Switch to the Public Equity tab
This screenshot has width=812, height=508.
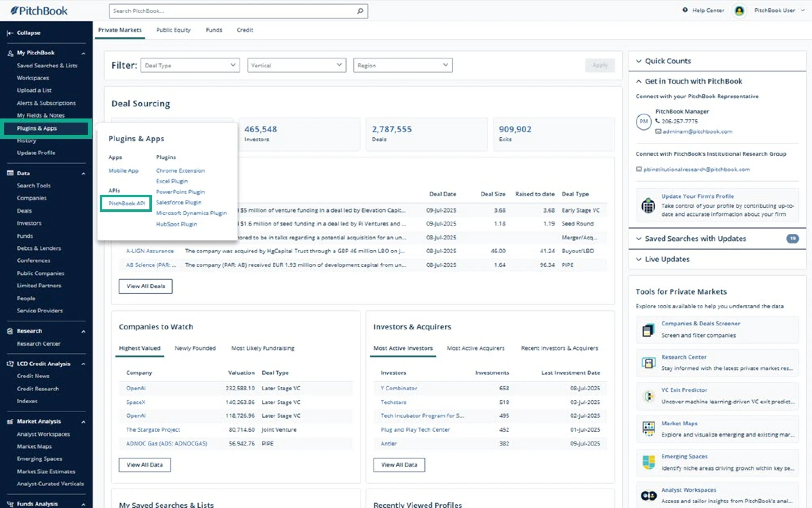[173, 30]
